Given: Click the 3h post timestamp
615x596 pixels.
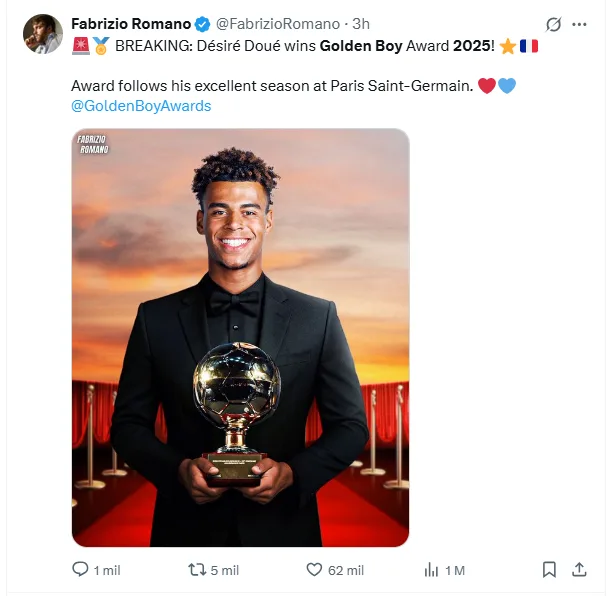Looking at the screenshot, I should [x=361, y=24].
